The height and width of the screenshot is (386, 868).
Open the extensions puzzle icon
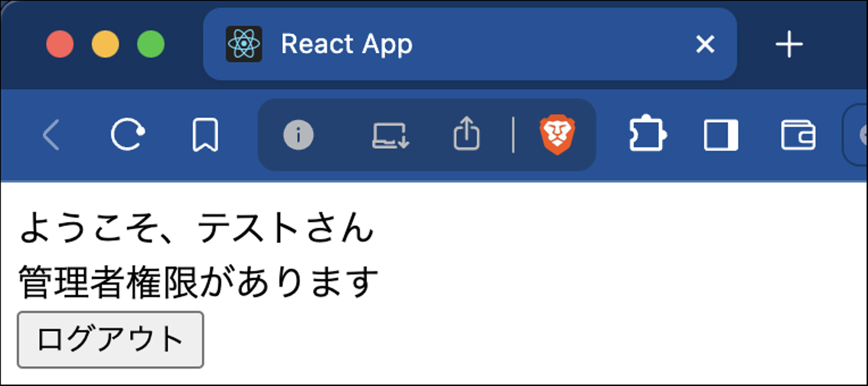point(648,134)
